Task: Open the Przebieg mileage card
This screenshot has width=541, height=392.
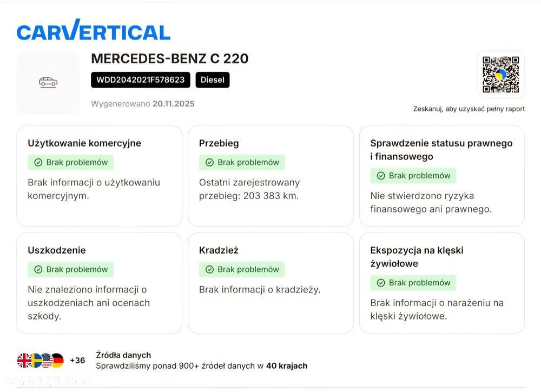Action: (270, 176)
